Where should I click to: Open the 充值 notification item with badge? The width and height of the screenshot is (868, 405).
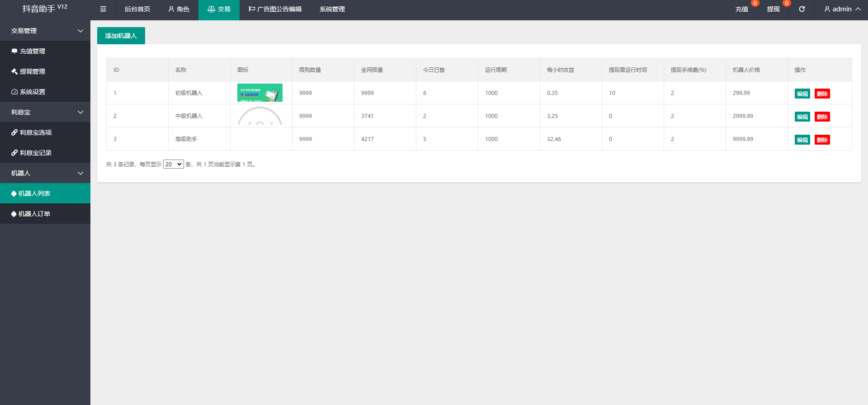tap(742, 9)
